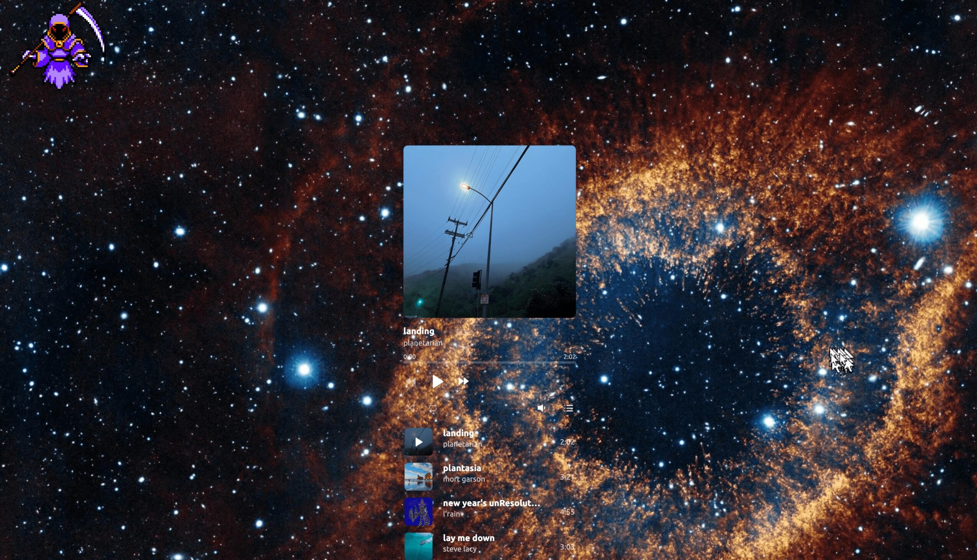
Task: Select plantasia track title
Action: click(462, 468)
